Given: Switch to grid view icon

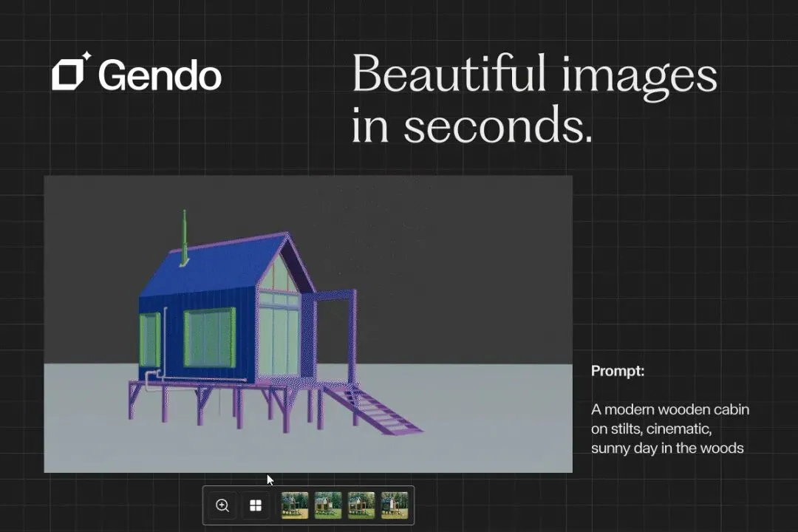Looking at the screenshot, I should (256, 505).
